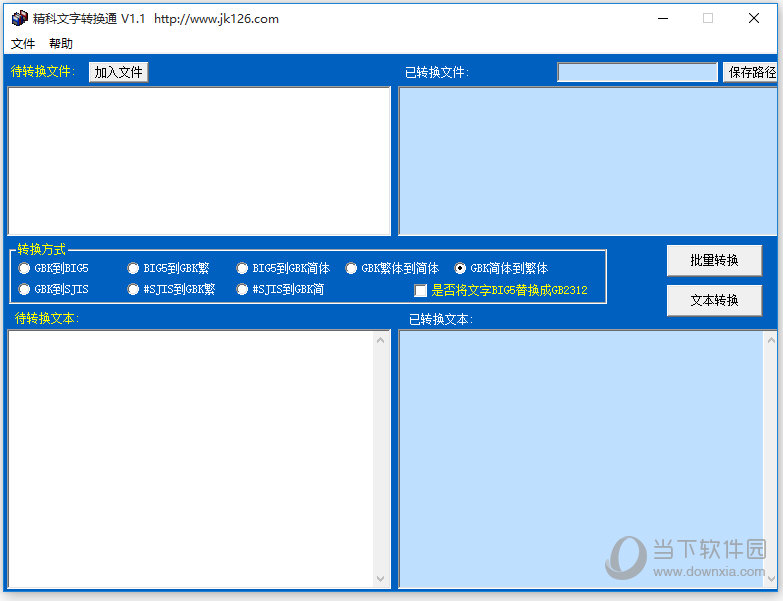Click the app icon in title bar
The image size is (783, 601).
pos(19,18)
